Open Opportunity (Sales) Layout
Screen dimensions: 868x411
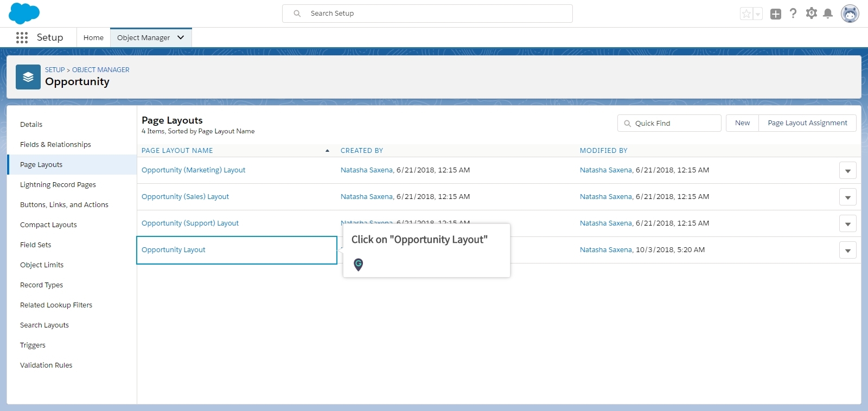tap(185, 197)
